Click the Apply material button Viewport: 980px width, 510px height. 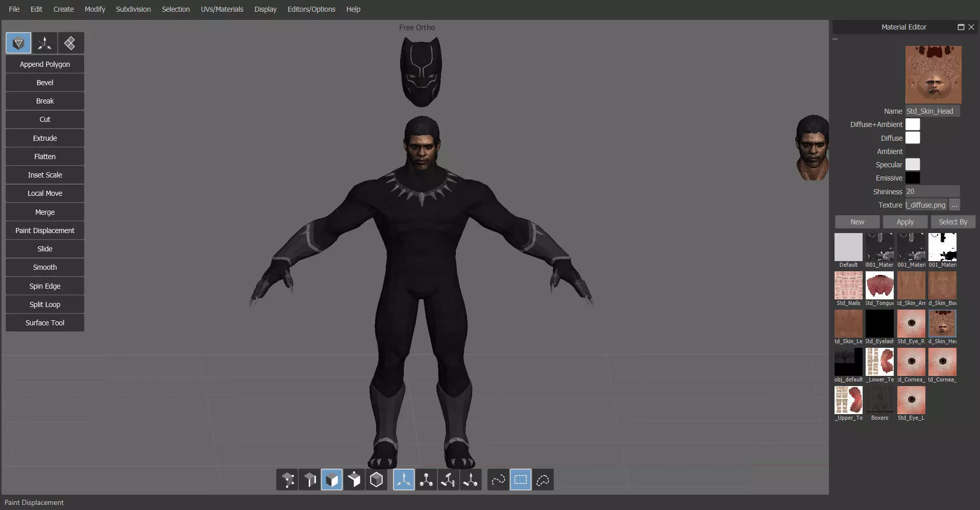[x=905, y=222]
